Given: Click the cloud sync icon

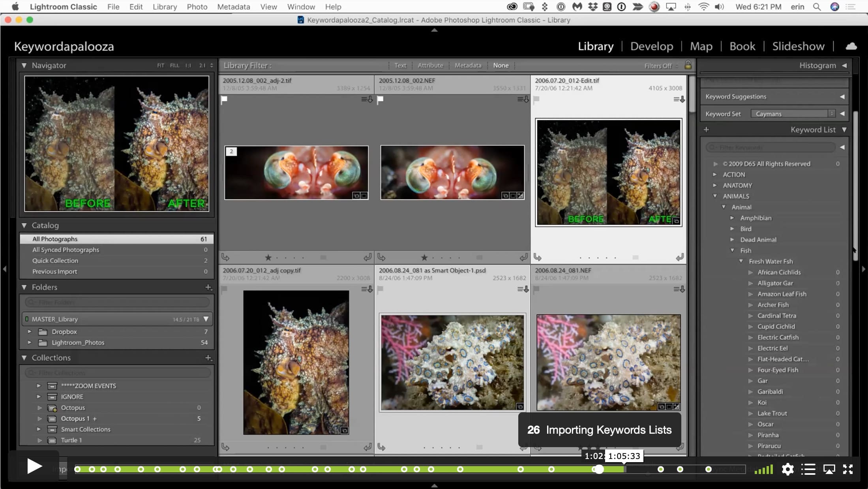Looking at the screenshot, I should click(x=851, y=46).
